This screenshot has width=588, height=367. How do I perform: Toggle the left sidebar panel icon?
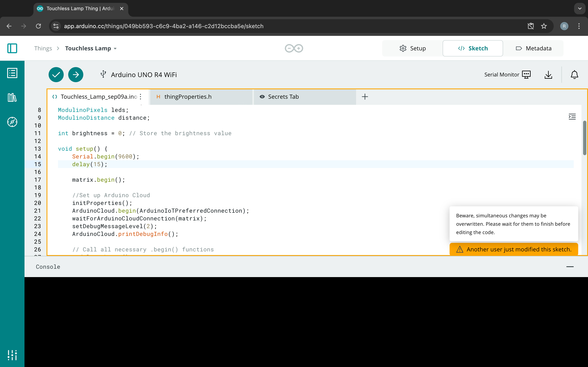12,48
